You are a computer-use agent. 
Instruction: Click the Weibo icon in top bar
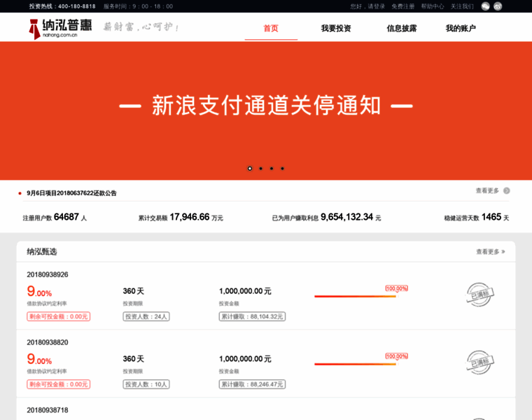(498, 6)
